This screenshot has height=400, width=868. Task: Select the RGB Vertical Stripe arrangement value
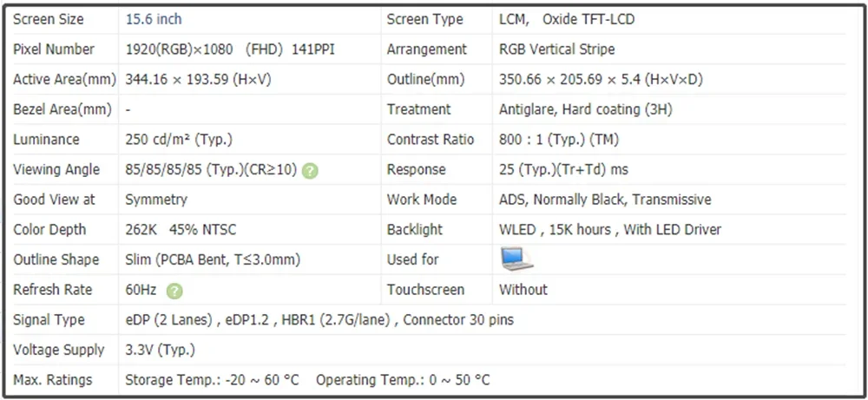click(x=557, y=49)
